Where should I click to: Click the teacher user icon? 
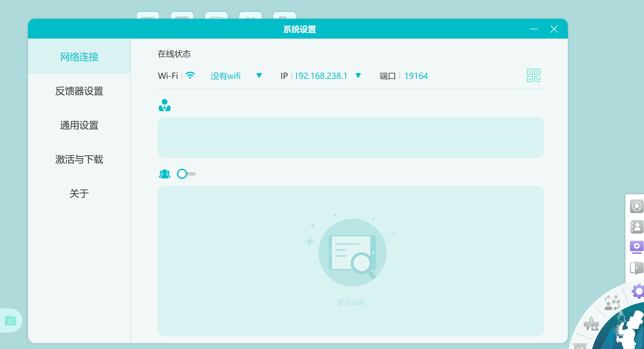click(165, 105)
